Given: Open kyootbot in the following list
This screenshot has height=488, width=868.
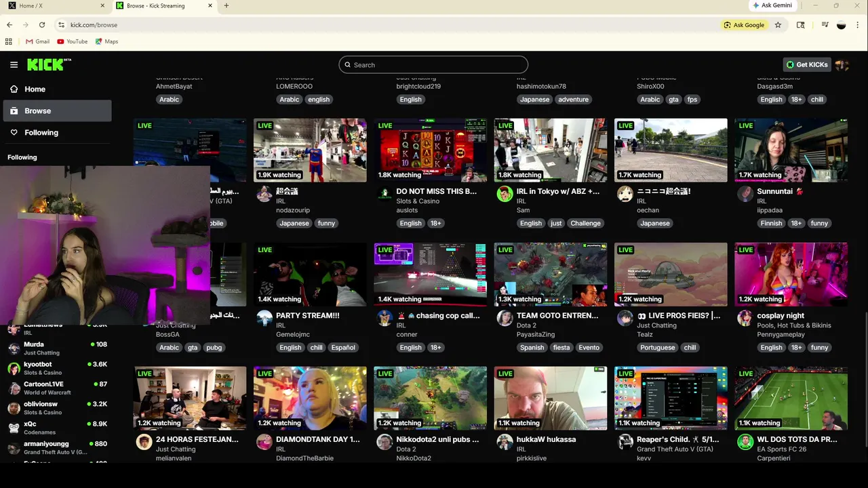Looking at the screenshot, I should click(x=57, y=368).
